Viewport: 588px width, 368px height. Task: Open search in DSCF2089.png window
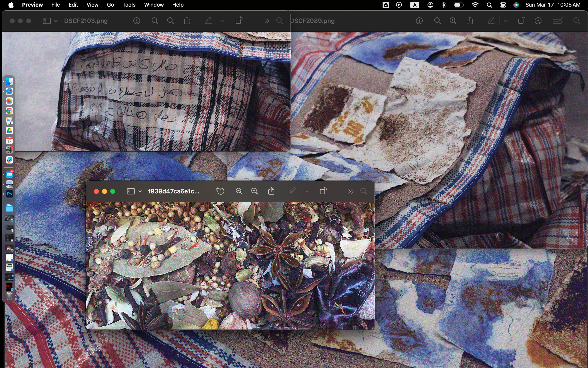(576, 21)
